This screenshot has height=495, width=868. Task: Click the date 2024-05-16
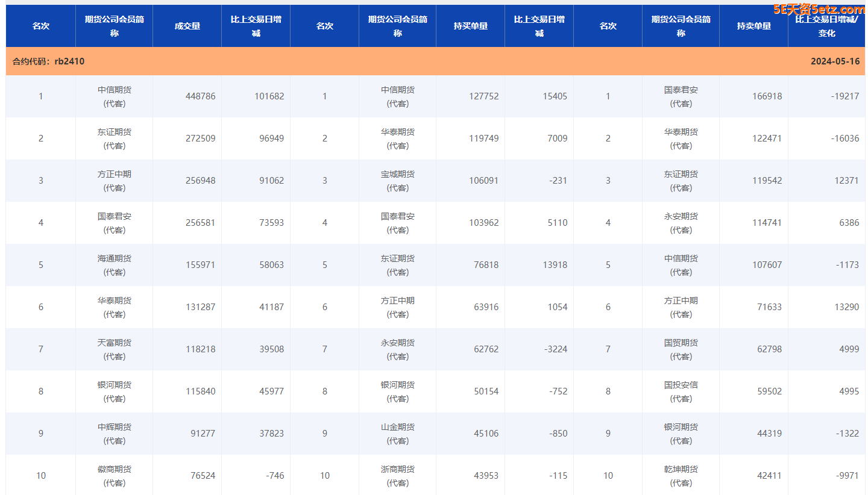click(x=835, y=61)
